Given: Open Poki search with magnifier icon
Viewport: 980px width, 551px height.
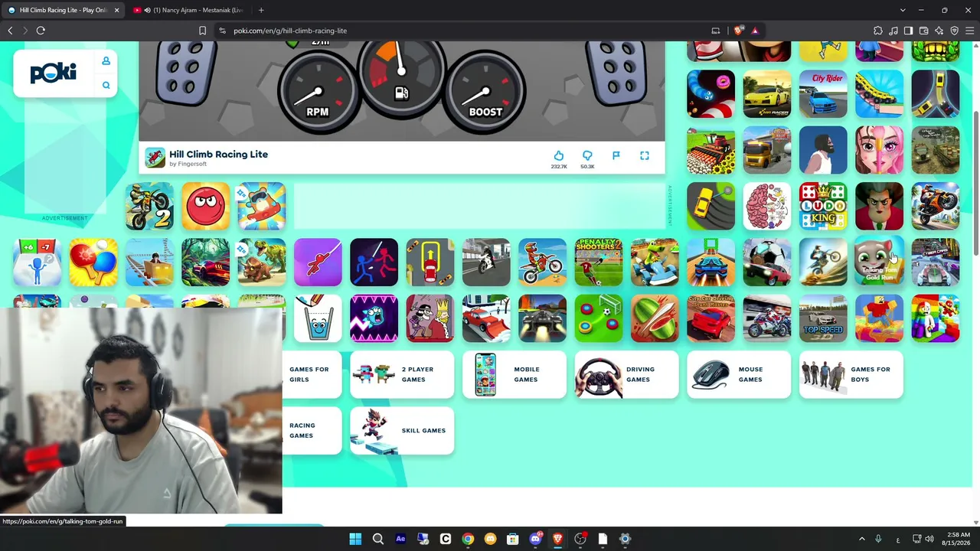Looking at the screenshot, I should (x=106, y=85).
